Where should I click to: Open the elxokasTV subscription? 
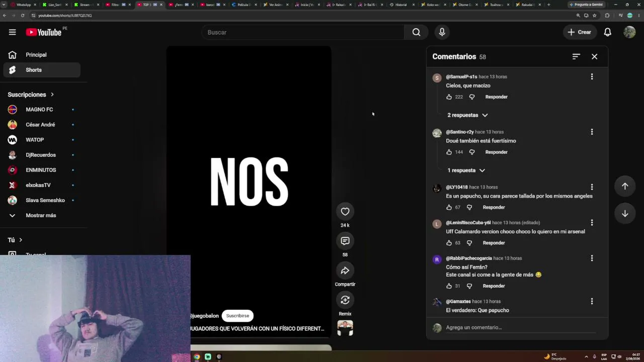pyautogui.click(x=42, y=185)
